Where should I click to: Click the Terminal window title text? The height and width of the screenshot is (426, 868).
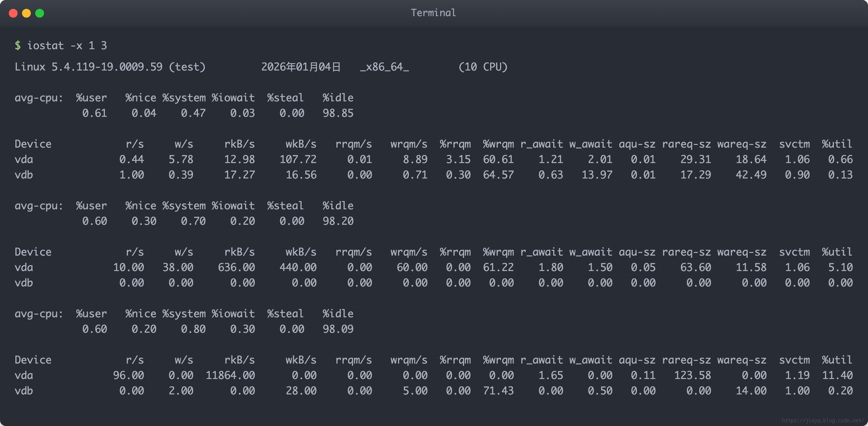[433, 13]
